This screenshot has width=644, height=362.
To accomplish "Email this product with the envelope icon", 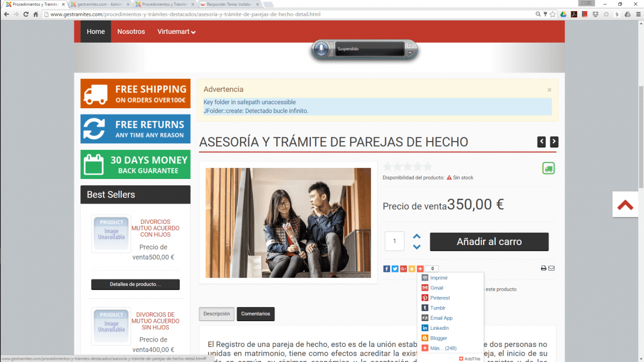I will pos(551,268).
